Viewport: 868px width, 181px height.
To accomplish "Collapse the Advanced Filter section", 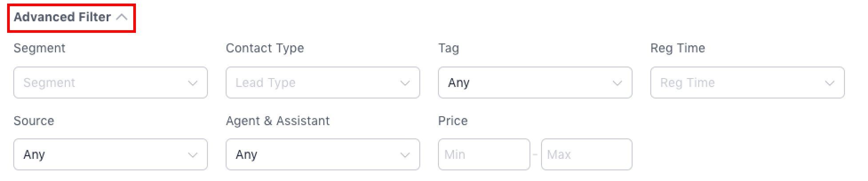I will [63, 17].
